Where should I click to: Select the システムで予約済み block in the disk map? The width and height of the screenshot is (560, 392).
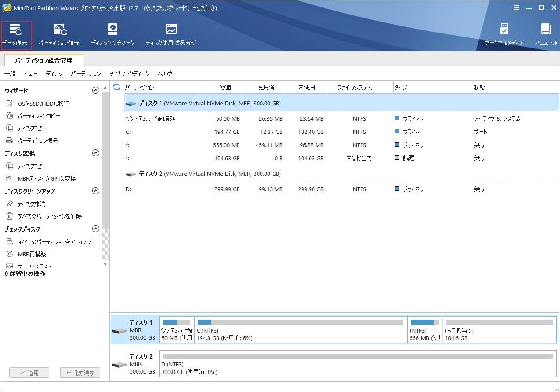[176, 329]
